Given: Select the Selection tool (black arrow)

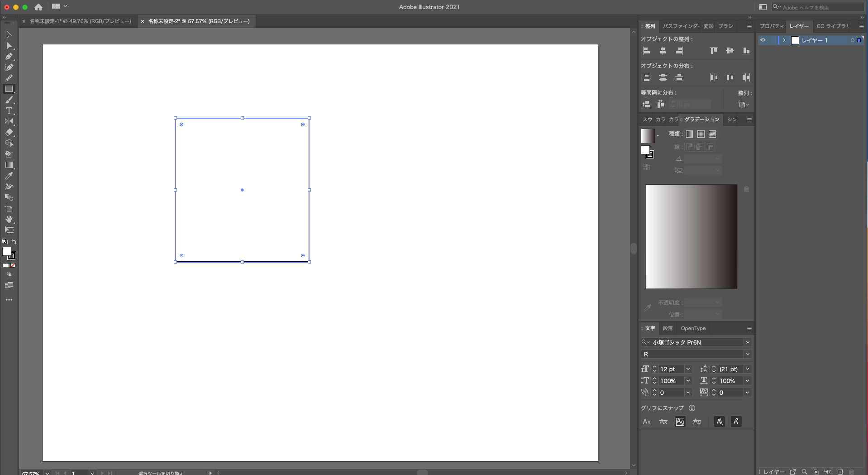Looking at the screenshot, I should [9, 35].
